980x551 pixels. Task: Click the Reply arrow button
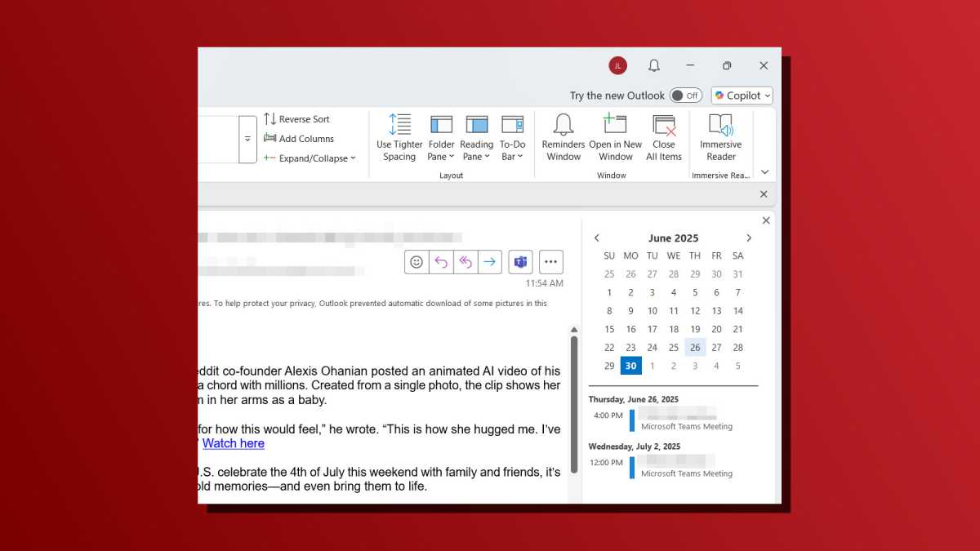441,262
